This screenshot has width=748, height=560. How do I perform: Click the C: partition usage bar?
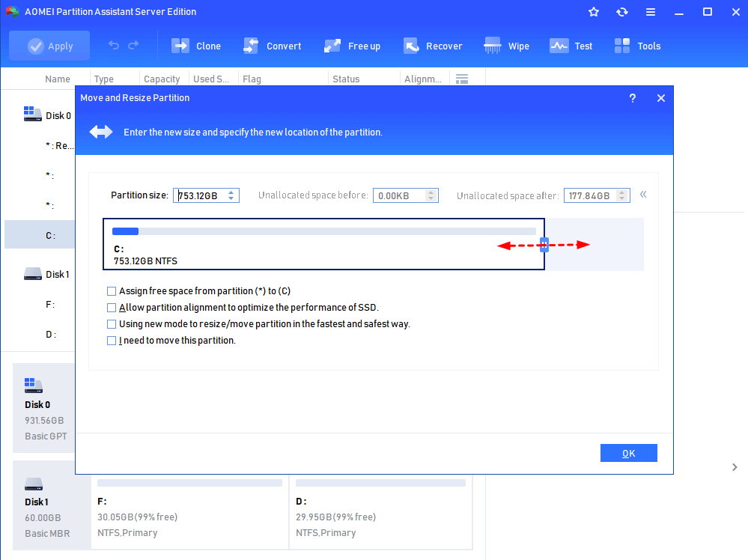tap(324, 231)
